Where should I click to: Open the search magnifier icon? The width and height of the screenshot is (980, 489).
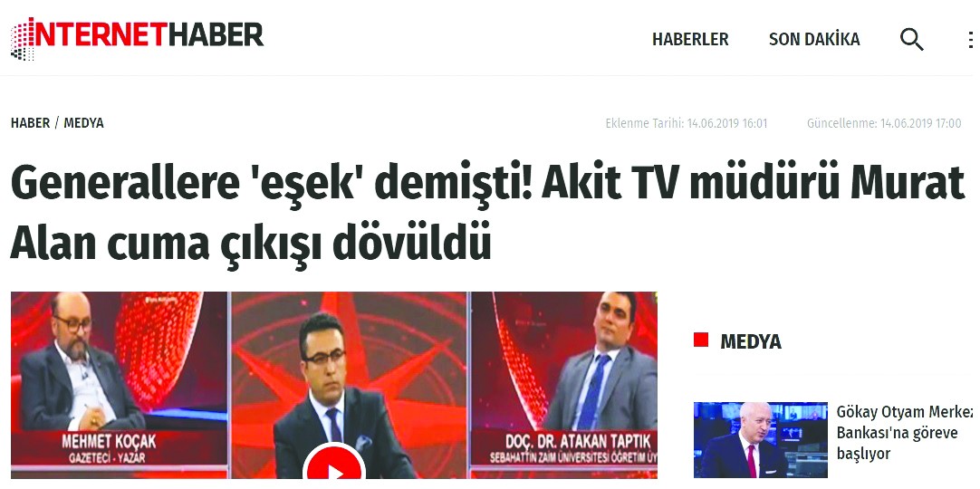(911, 40)
